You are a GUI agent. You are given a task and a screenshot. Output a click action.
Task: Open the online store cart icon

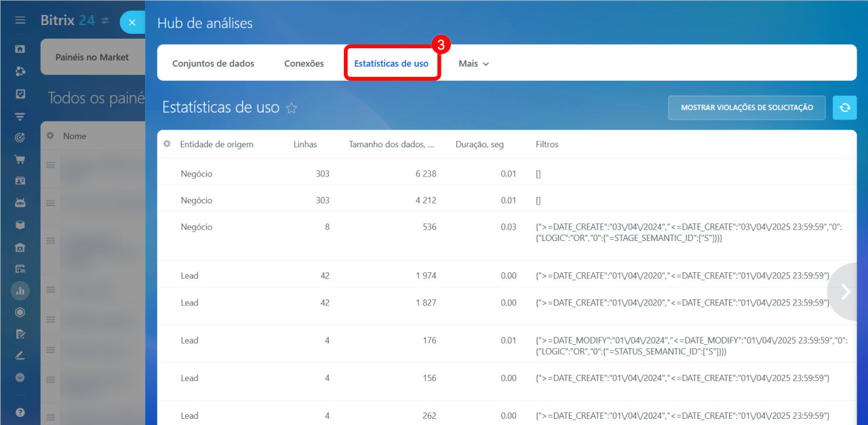20,160
